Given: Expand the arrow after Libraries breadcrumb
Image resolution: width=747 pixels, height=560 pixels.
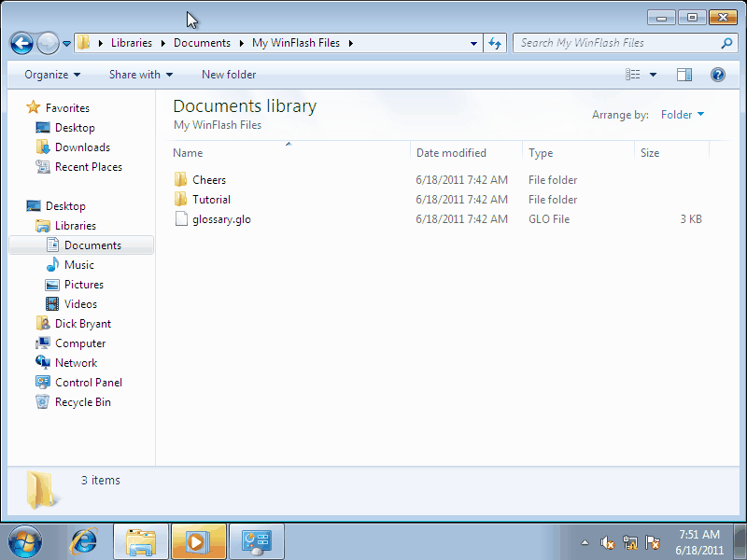Looking at the screenshot, I should pyautogui.click(x=162, y=43).
